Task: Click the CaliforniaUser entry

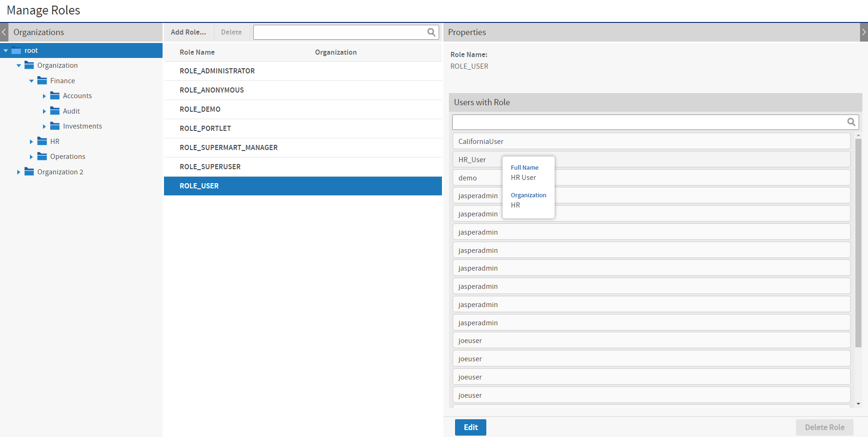Action: [x=651, y=141]
